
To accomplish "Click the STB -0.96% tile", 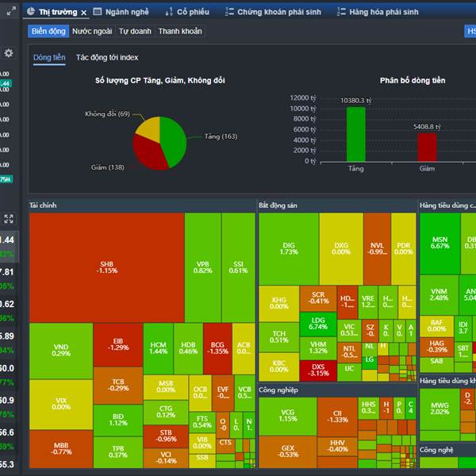I will (x=166, y=436).
